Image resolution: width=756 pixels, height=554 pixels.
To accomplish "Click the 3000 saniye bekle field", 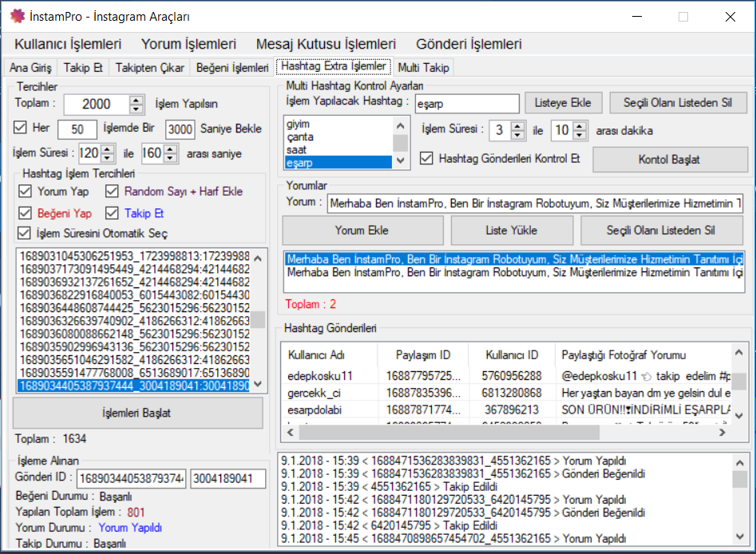I will [x=180, y=129].
